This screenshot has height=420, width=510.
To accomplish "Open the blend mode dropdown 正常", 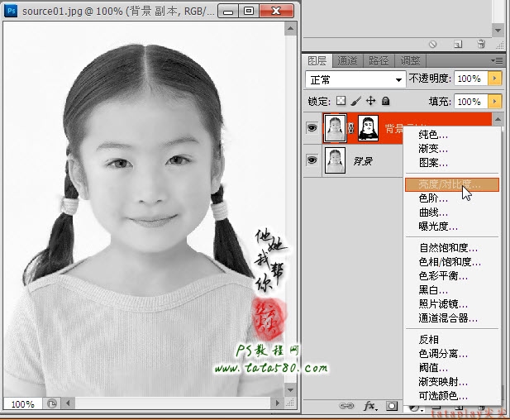I will tap(355, 79).
